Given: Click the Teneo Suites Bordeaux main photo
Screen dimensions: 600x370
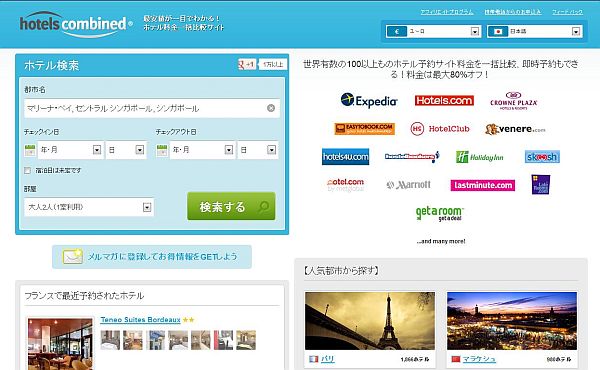Looking at the screenshot, I should pyautogui.click(x=60, y=344).
